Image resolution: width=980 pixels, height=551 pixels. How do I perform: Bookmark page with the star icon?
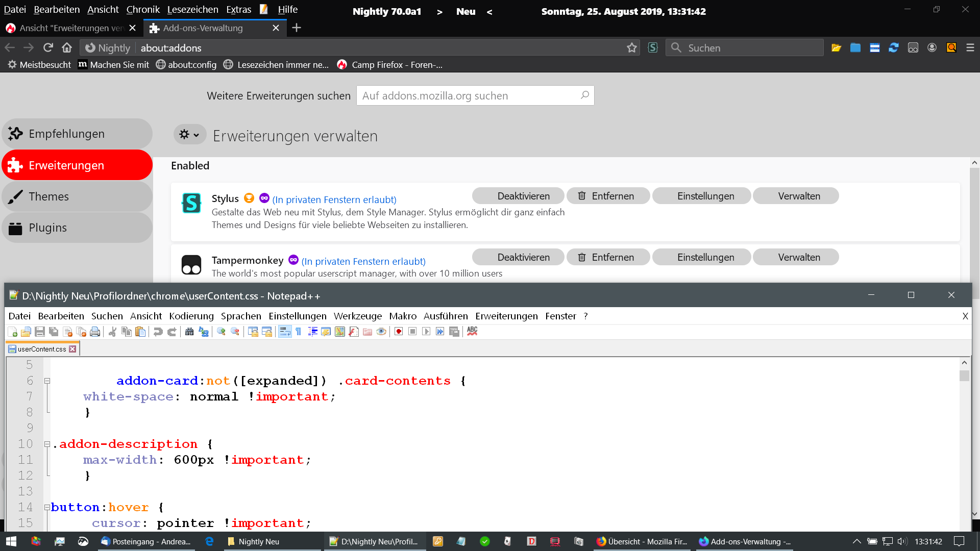coord(632,47)
